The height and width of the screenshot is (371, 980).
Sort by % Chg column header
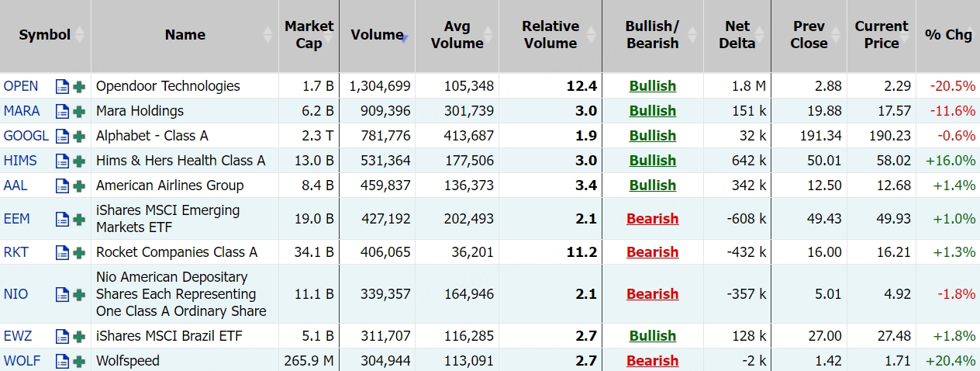tap(948, 35)
